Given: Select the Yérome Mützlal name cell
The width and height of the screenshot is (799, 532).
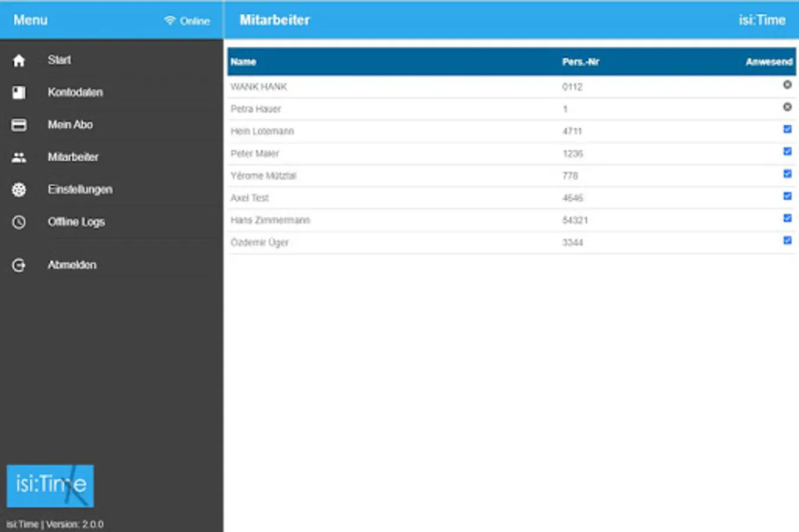Looking at the screenshot, I should (263, 176).
